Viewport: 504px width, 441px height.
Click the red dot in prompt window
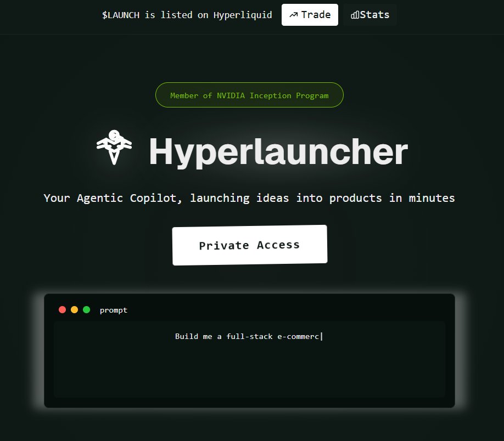pyautogui.click(x=63, y=309)
